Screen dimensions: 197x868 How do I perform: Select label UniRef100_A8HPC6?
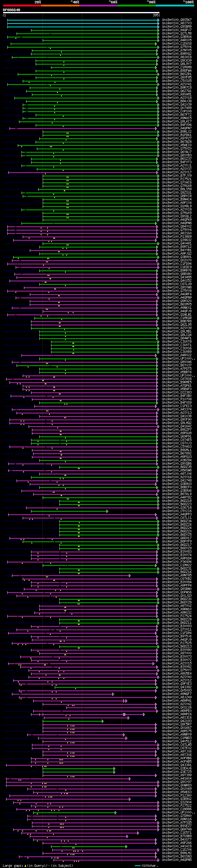pyautogui.click(x=177, y=714)
